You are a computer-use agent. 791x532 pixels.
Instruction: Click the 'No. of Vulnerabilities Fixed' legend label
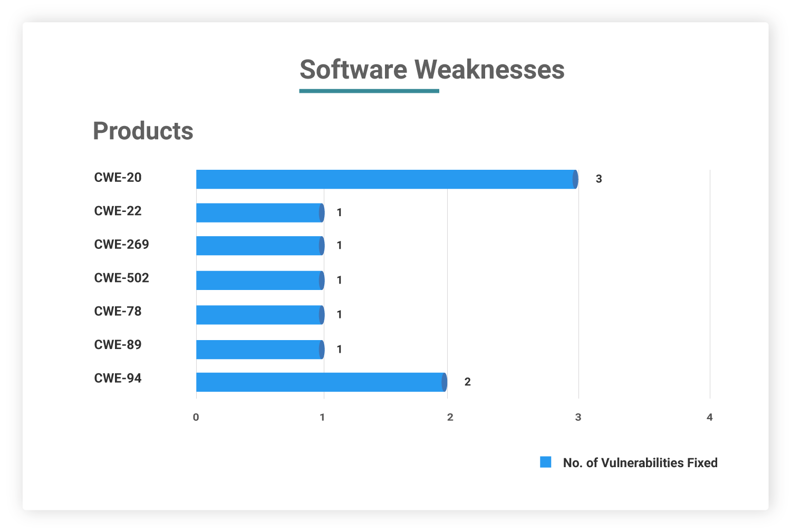pos(640,463)
